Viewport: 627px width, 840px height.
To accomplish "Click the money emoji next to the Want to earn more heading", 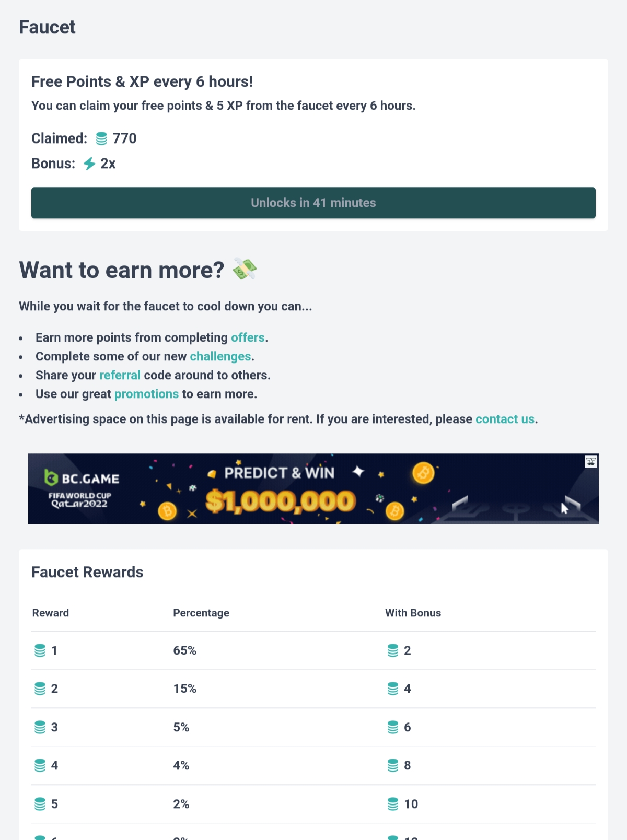I will pos(245,269).
